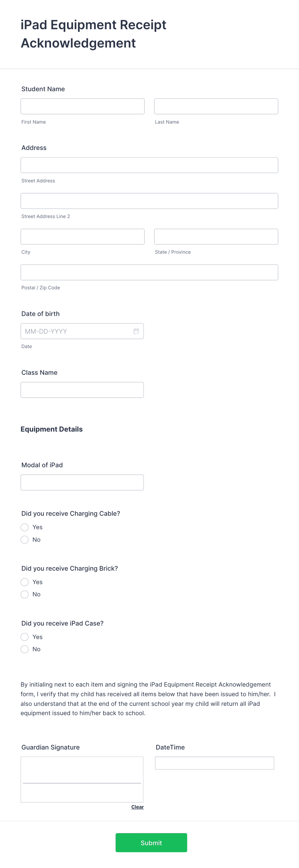Image resolution: width=299 pixels, height=868 pixels.
Task: Select Yes for receiving Charging Brick
Action: (24, 582)
